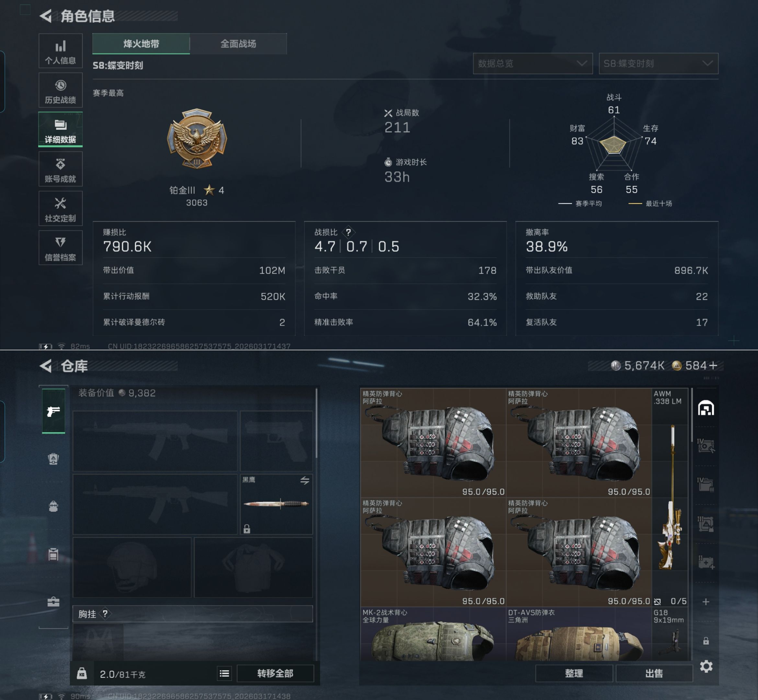Open 社交定制 customization panel

pos(61,209)
